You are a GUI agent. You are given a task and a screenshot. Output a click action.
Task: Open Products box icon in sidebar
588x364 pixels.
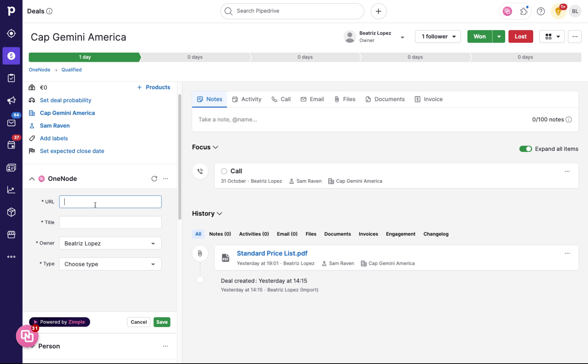click(11, 212)
